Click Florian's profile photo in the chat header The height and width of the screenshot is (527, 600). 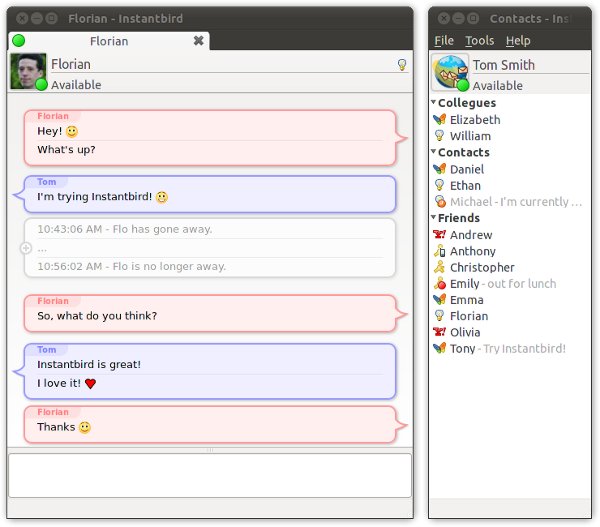point(28,71)
